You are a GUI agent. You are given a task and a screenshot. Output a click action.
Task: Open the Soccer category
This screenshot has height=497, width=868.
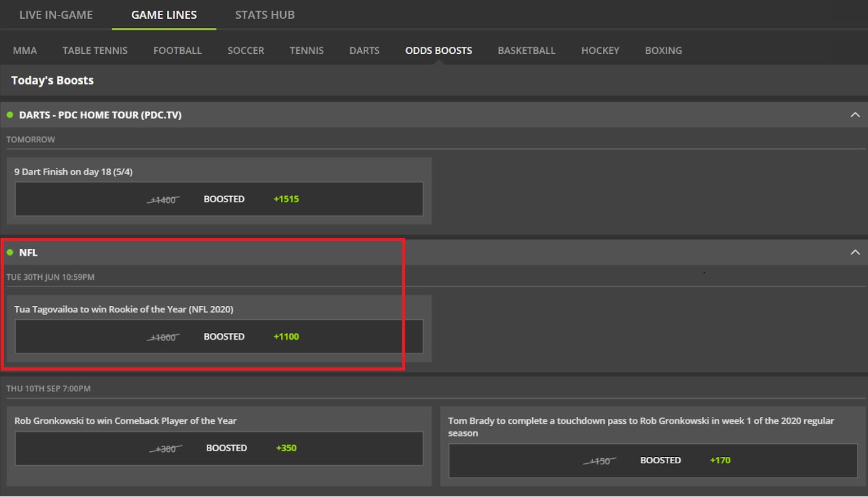coord(246,50)
